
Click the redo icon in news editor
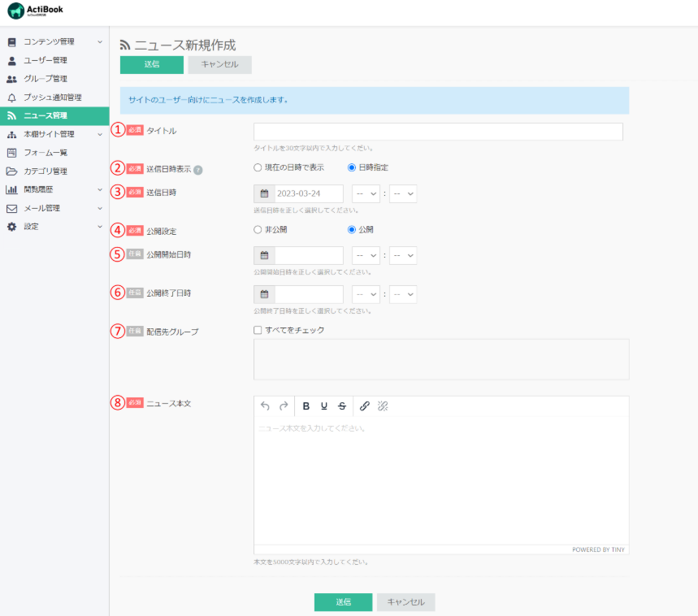pyautogui.click(x=284, y=406)
